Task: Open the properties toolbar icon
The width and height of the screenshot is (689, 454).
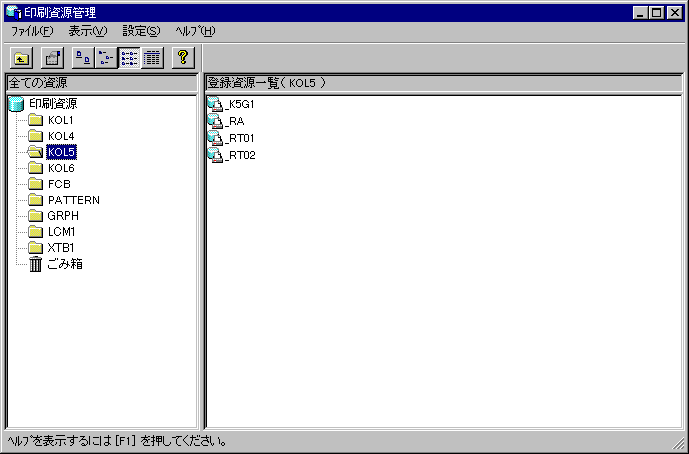Action: point(52,58)
